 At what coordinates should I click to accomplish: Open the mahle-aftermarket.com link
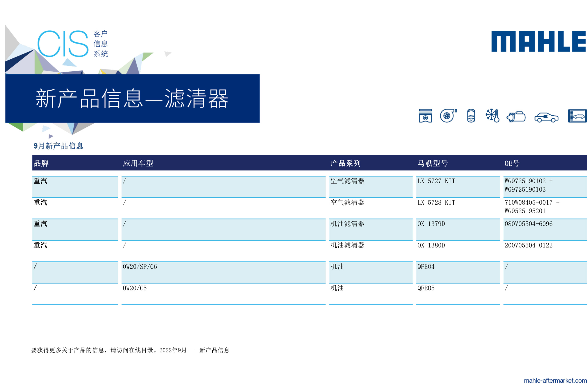click(555, 380)
